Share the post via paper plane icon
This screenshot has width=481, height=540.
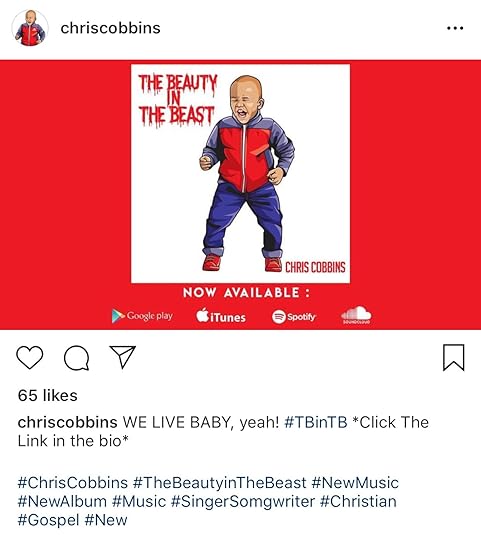[123, 357]
